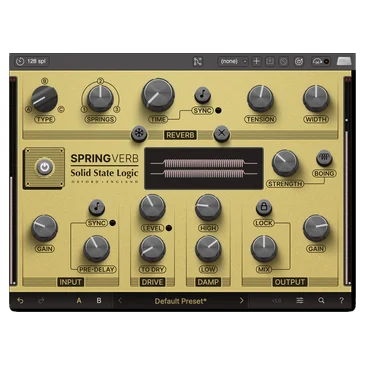This screenshot has height=365, width=365.
Task: Click the 128 spl latency display
Action: (32, 61)
